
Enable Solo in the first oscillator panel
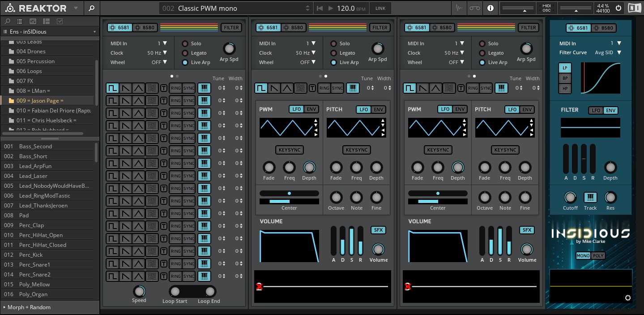click(x=185, y=43)
